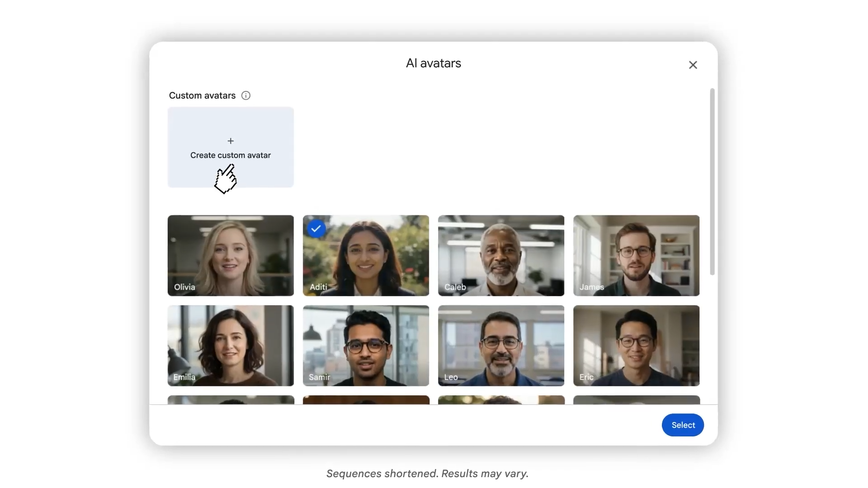Choose the Samir avatar
Viewport: 868px width, 488px height.
366,346
